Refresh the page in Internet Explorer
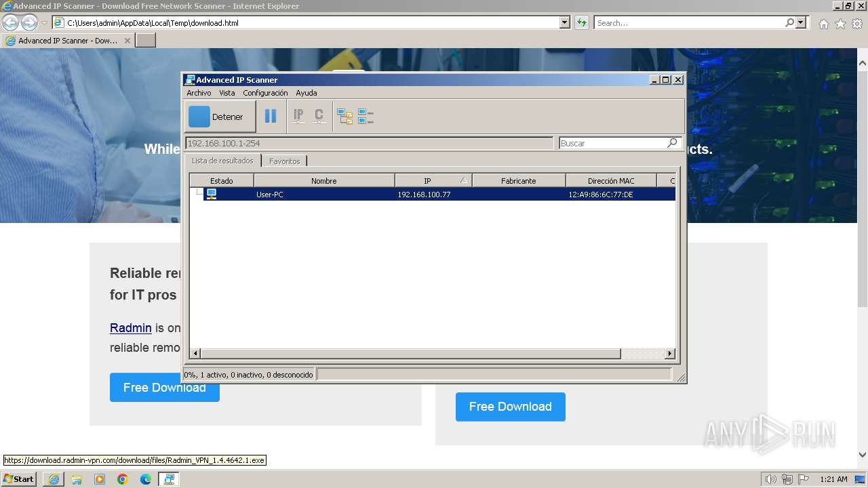Image resolution: width=868 pixels, height=488 pixels. tap(581, 22)
